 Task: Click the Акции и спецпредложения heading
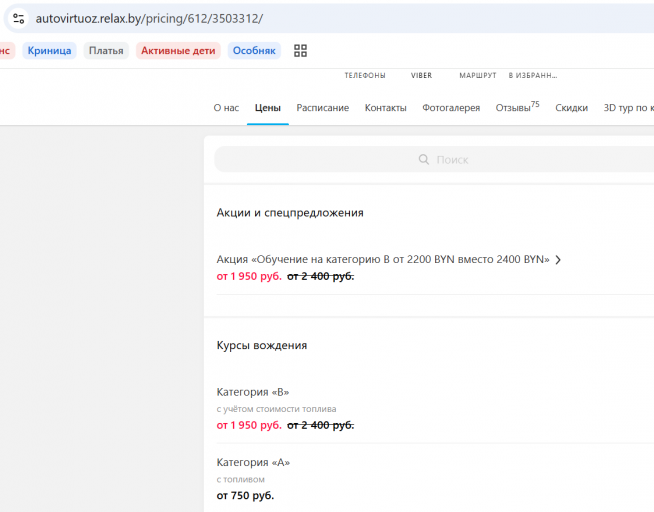tap(290, 213)
